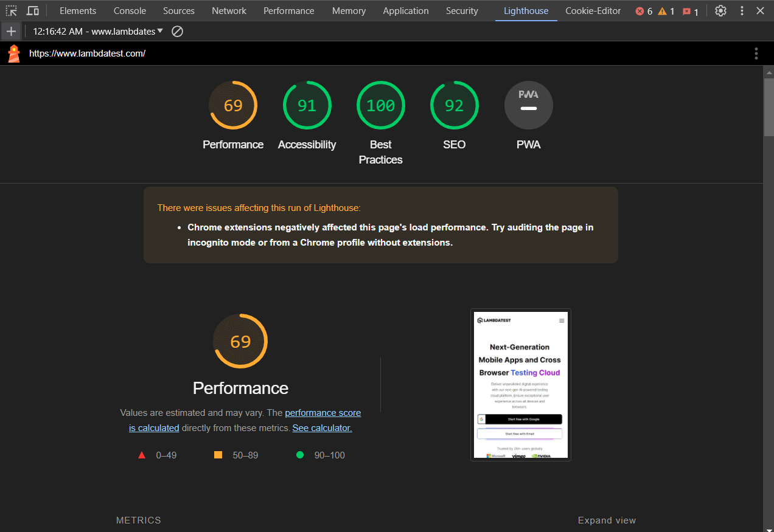Open the Lighthouse report tools menu
Viewport: 774px width, 532px height.
tap(756, 54)
